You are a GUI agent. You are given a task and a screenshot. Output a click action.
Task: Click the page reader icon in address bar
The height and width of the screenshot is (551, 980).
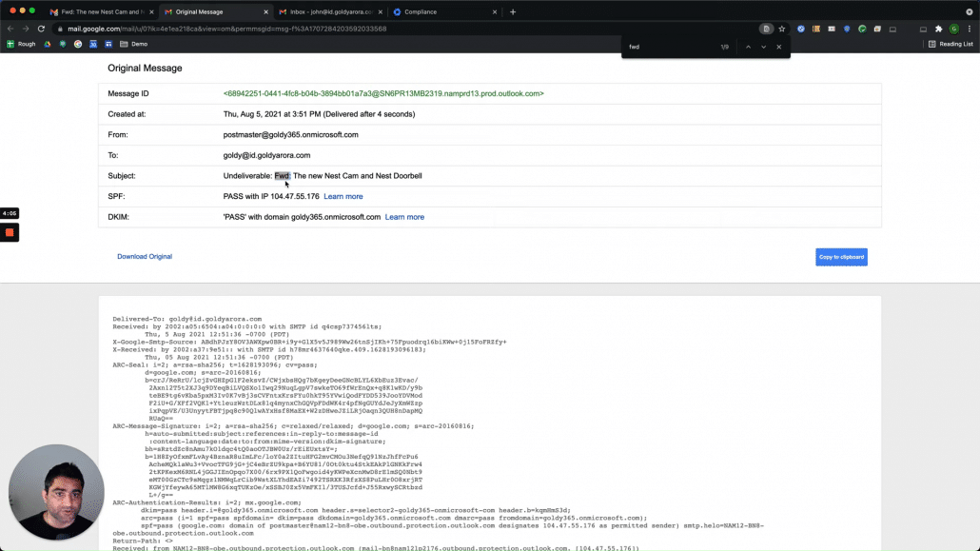point(766,29)
